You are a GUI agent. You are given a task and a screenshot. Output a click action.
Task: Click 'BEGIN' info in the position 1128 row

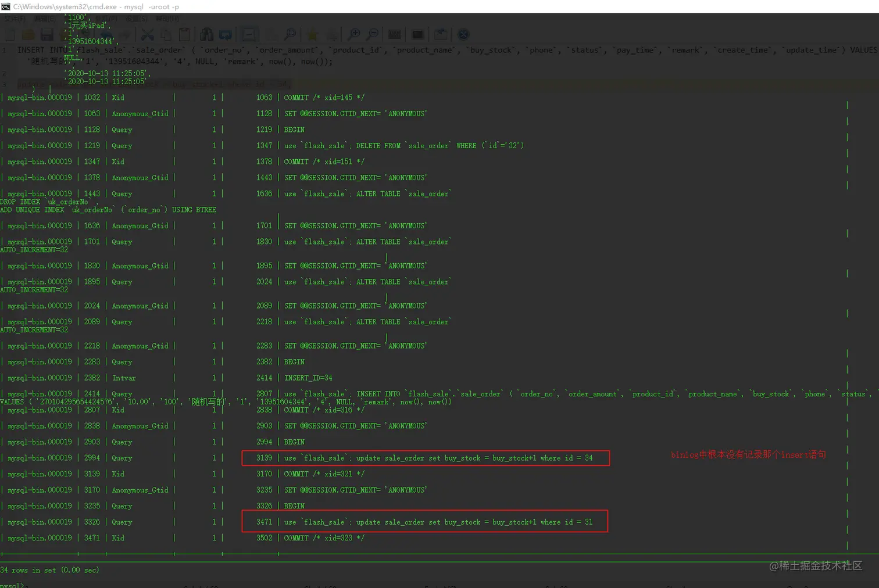pos(294,130)
